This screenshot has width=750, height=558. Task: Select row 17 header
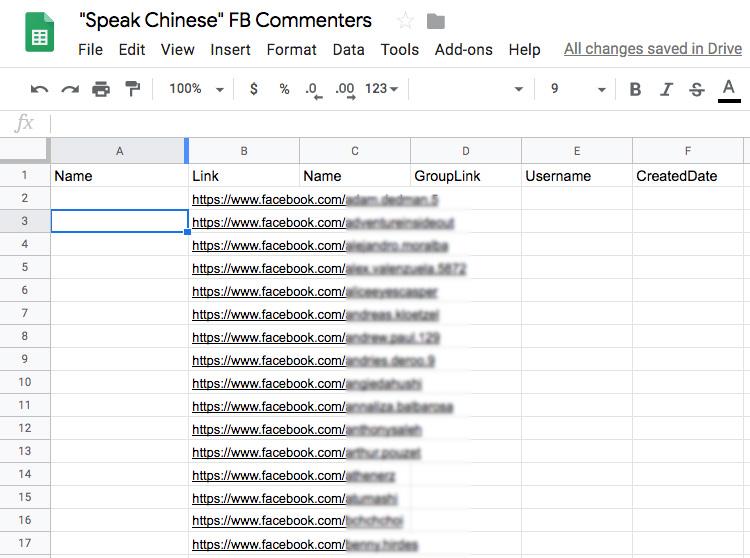pos(24,543)
